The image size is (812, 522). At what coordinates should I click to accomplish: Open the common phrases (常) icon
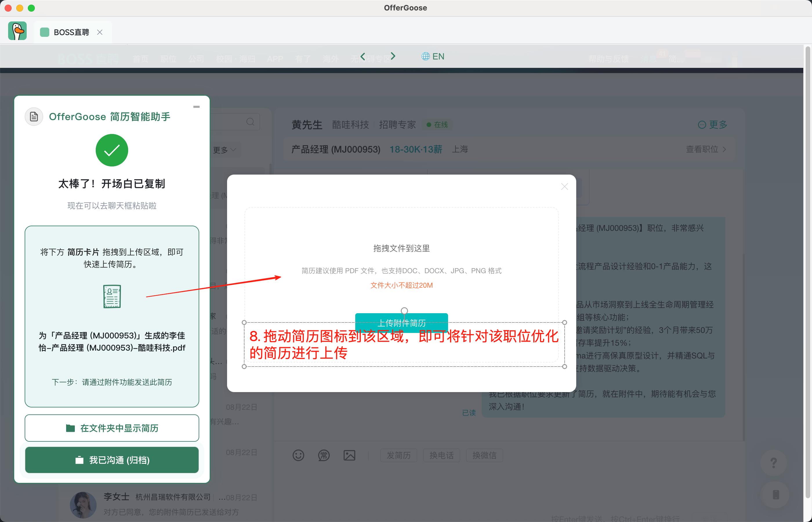(324, 455)
